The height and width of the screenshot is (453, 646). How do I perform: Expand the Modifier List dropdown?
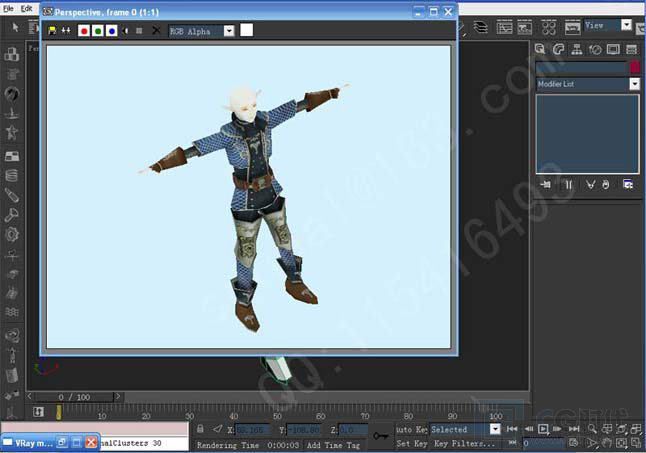634,84
